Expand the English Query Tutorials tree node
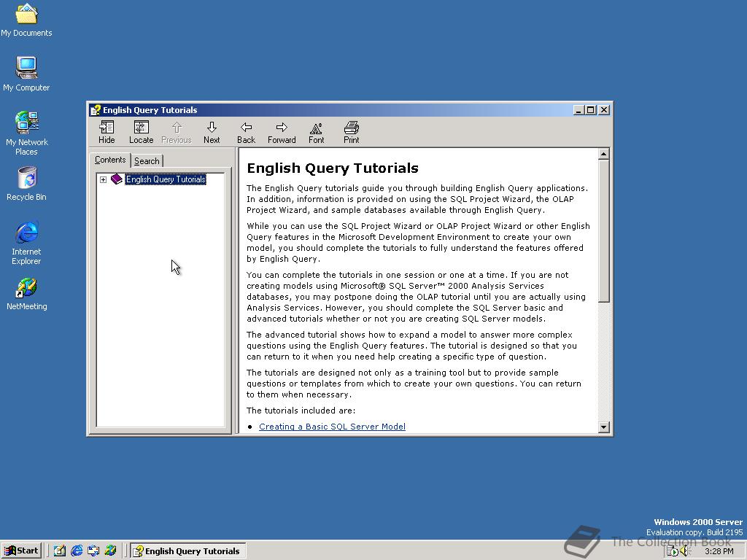Image resolution: width=747 pixels, height=560 pixels. [103, 179]
